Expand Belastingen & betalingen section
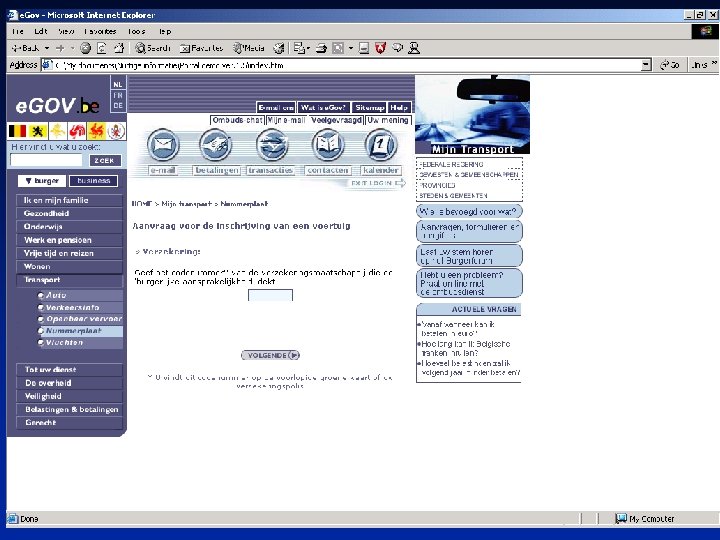The image size is (720, 540). 69,409
